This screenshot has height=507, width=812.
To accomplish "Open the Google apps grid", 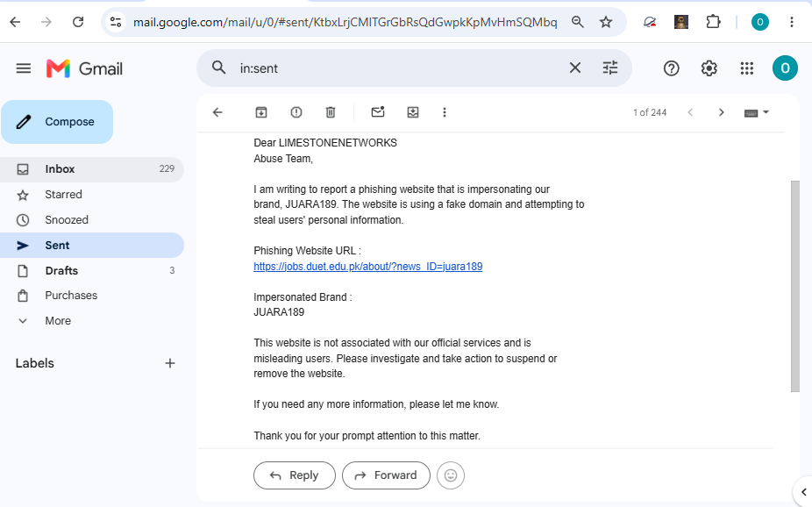I will coord(747,68).
